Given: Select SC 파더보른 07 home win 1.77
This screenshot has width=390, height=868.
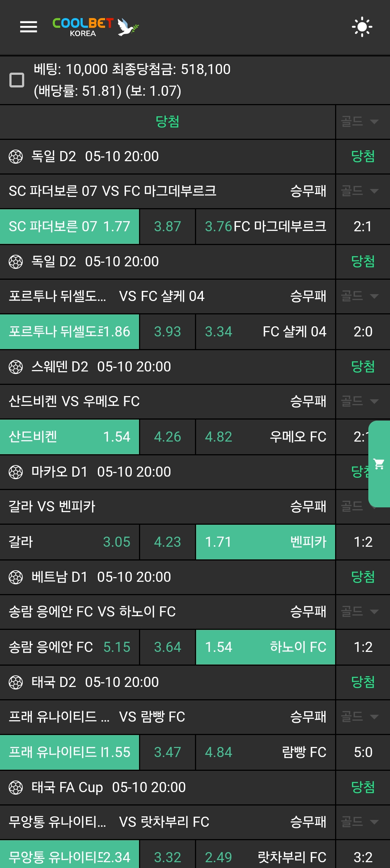Looking at the screenshot, I should tap(69, 227).
